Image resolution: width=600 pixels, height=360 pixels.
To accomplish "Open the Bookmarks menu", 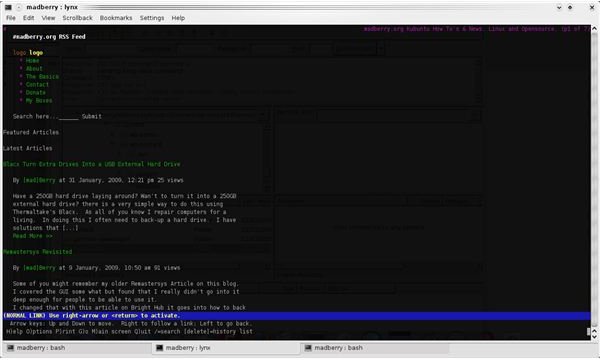I will 116,18.
